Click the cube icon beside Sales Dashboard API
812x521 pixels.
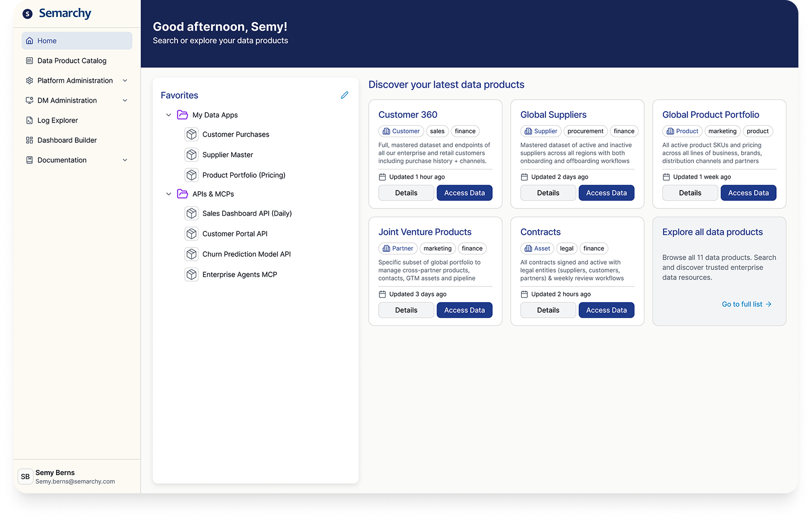(x=192, y=213)
